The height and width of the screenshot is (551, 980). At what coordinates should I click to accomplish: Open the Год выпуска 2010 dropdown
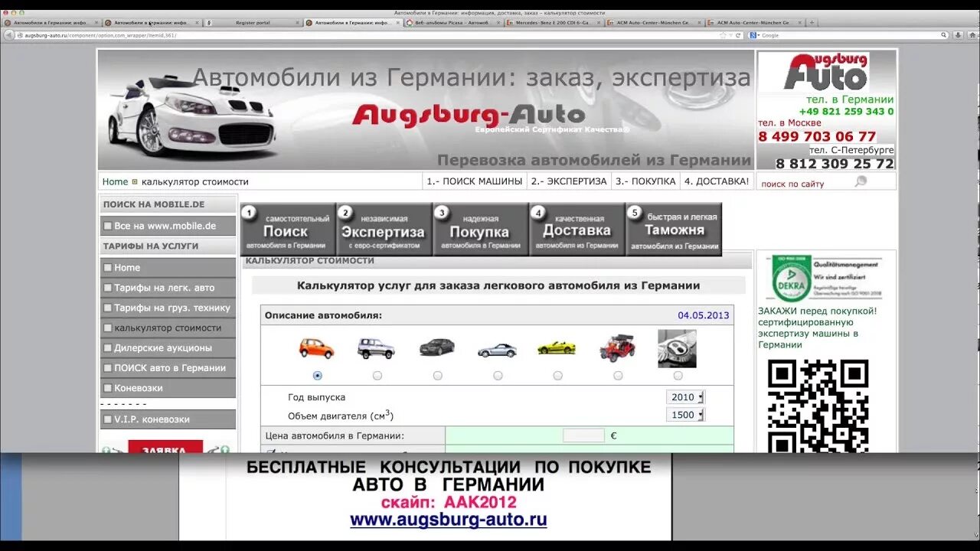[686, 397]
